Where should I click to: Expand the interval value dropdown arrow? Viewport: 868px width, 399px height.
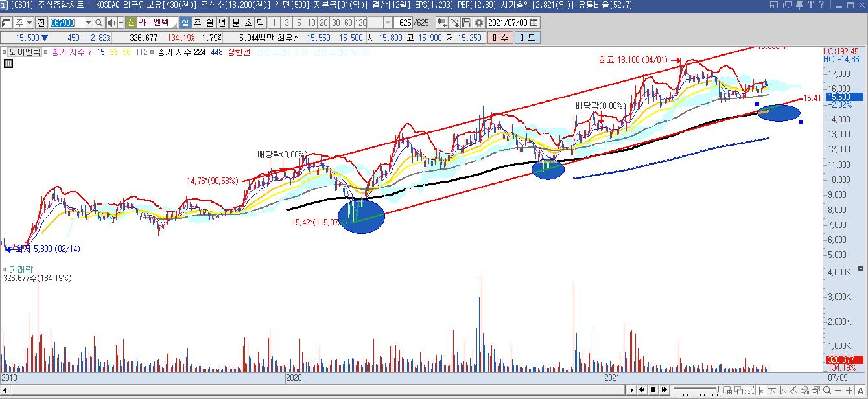point(388,23)
